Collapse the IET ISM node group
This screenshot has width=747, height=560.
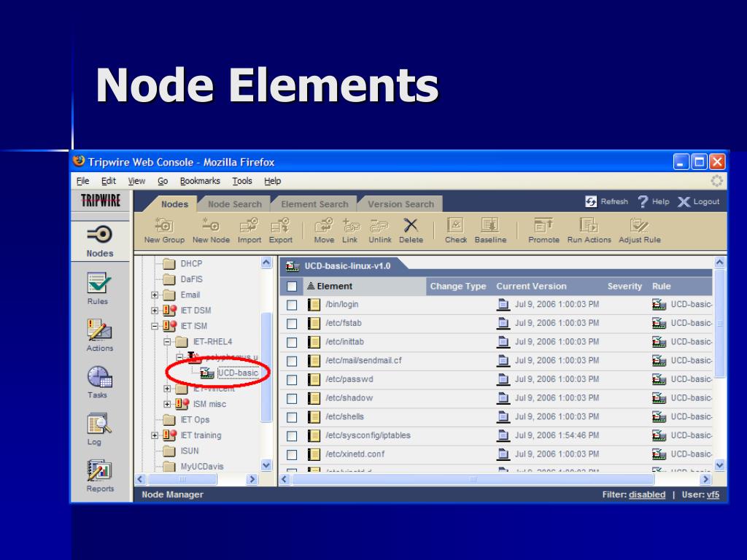point(155,326)
